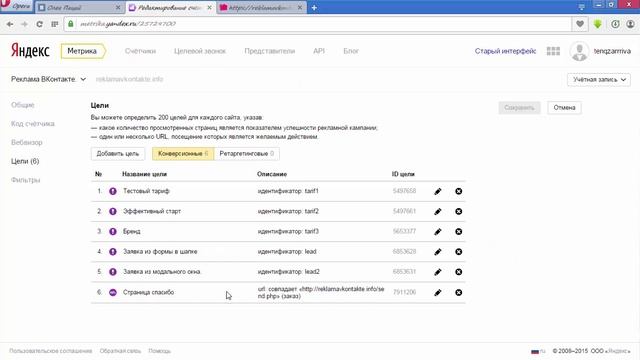Image resolution: width=640 pixels, height=360 pixels.
Task: Delete the Заявка из модального окна goal
Action: 459,272
